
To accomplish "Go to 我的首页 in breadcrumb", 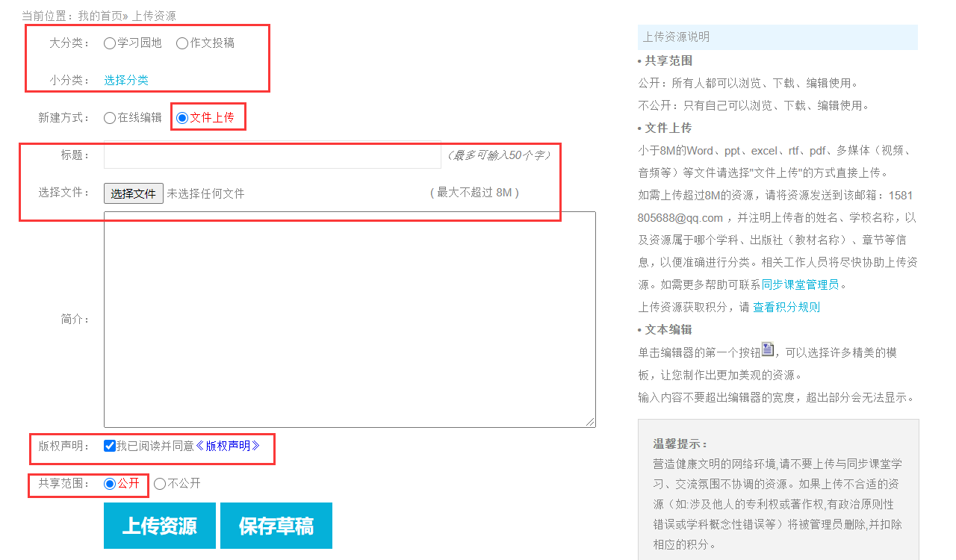I will (x=100, y=16).
